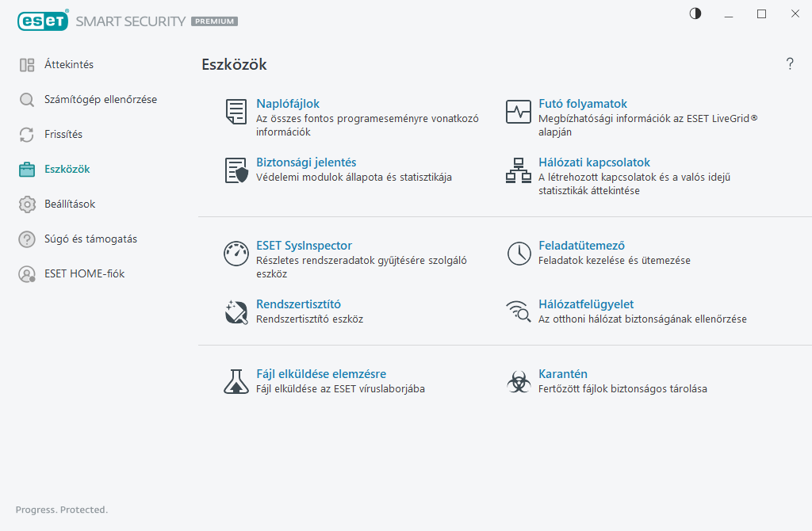Screen dimensions: 812x531
Task: Open Beállítások in the sidebar
Action: [70, 204]
